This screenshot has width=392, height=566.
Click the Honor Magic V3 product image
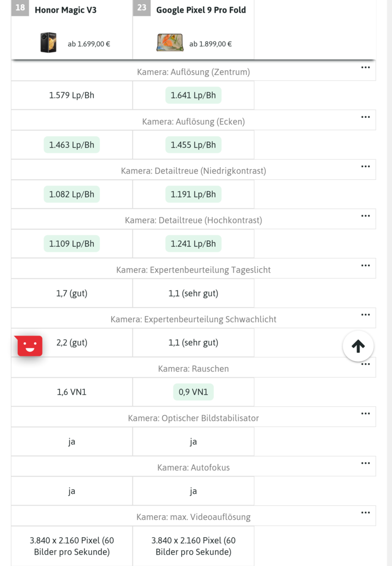coord(48,43)
